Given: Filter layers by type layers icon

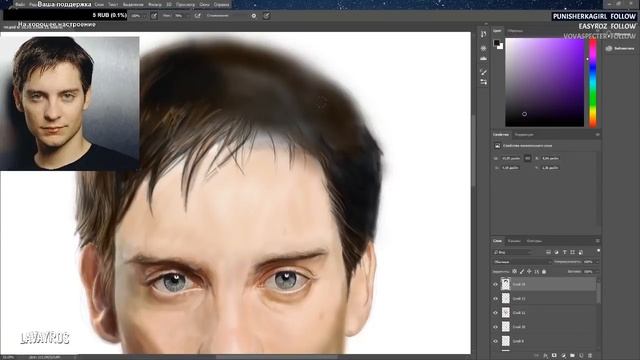Looking at the screenshot, I should point(564,252).
